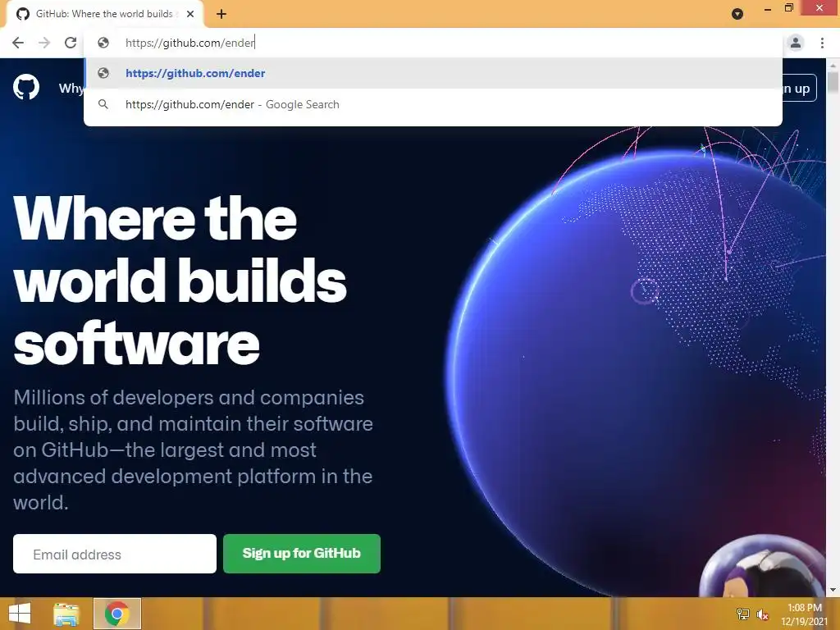The image size is (840, 630).
Task: Open File Explorer from taskbar
Action: point(66,614)
